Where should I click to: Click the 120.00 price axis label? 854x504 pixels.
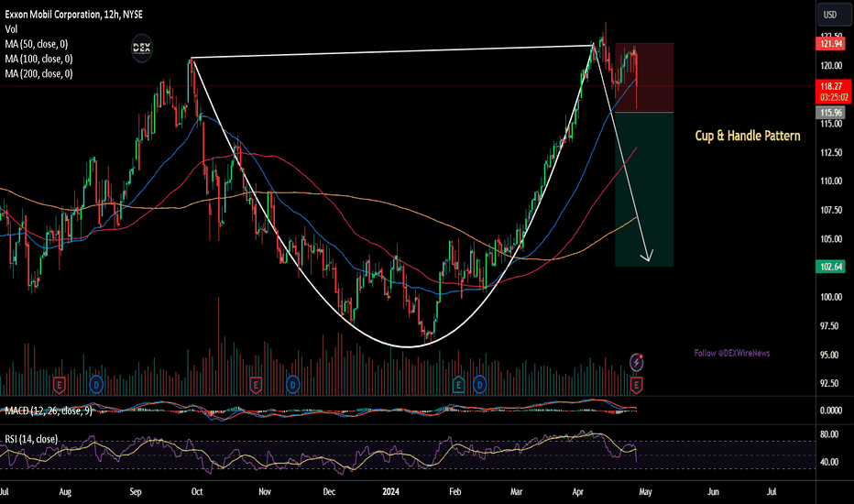[831, 65]
